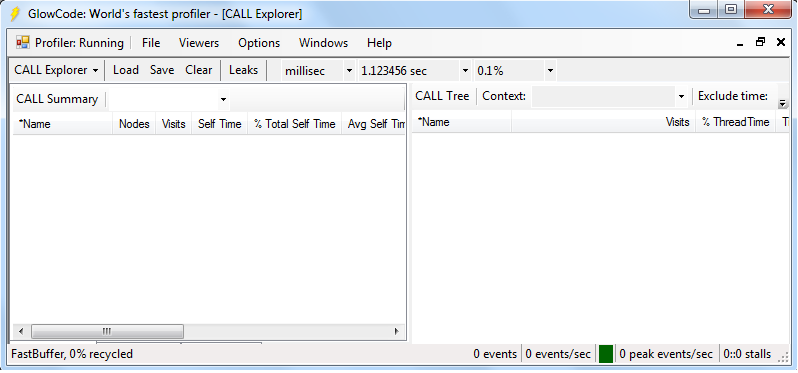The image size is (798, 373).
Task: Open the 1.123456 sec format dropdown
Action: point(465,71)
